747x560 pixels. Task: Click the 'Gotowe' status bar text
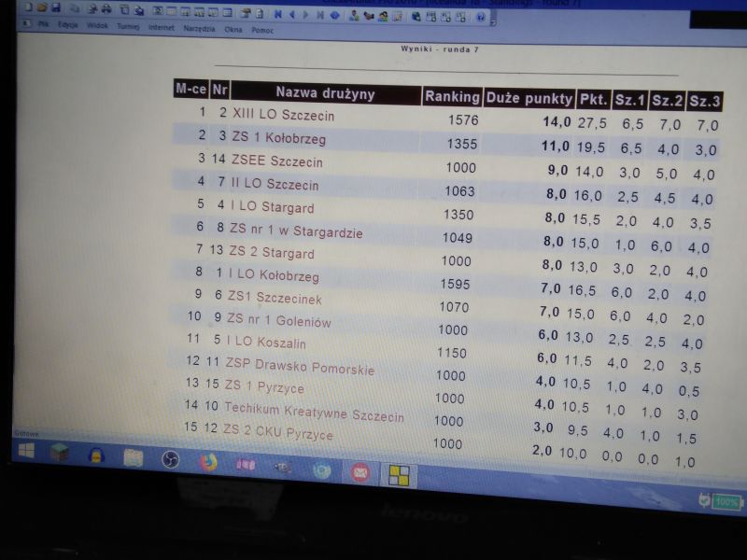click(x=26, y=433)
